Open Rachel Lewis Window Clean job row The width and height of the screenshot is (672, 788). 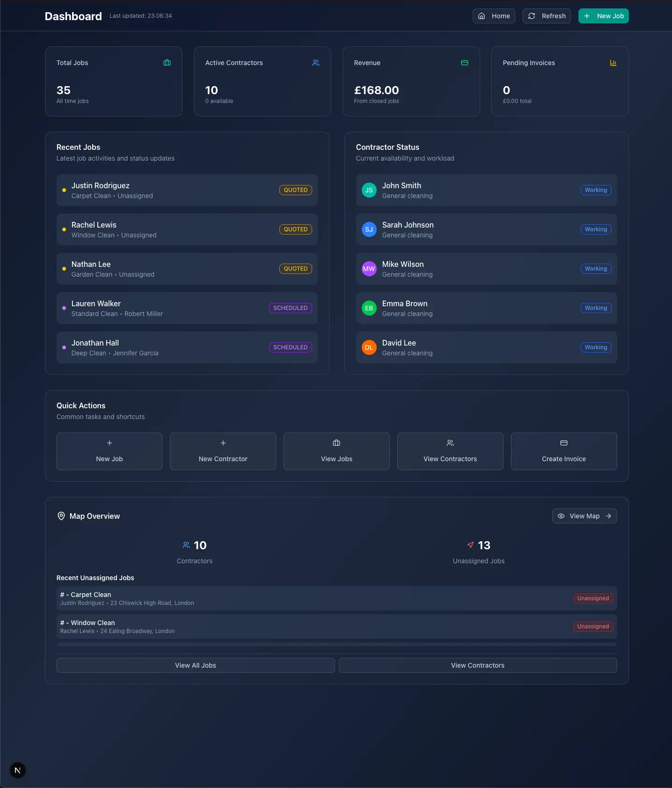[187, 229]
